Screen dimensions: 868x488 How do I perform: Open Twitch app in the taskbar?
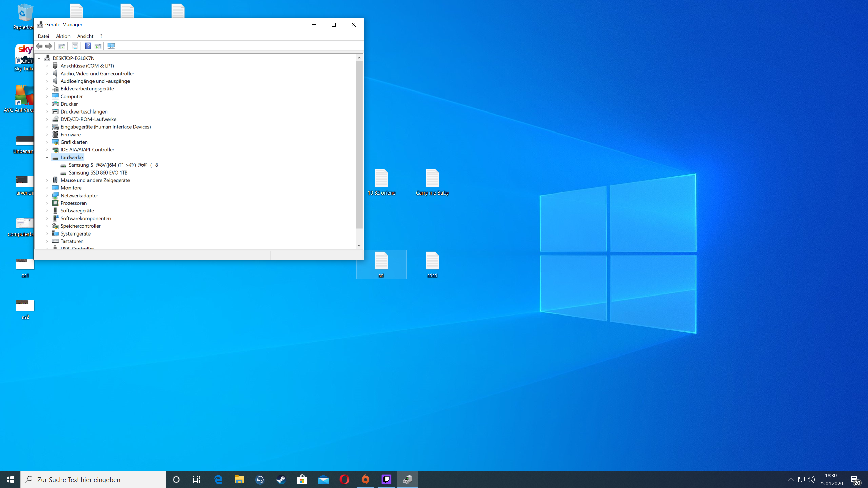pos(387,480)
